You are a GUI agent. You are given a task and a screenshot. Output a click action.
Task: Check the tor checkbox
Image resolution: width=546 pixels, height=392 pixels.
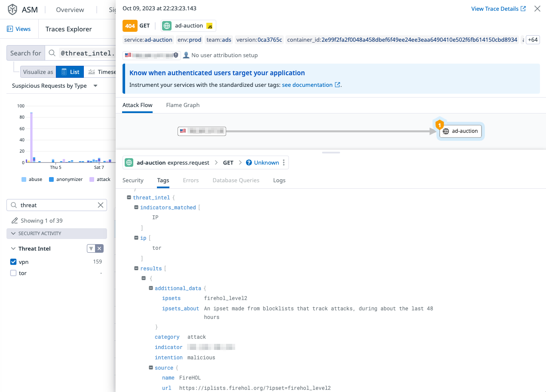(x=13, y=273)
